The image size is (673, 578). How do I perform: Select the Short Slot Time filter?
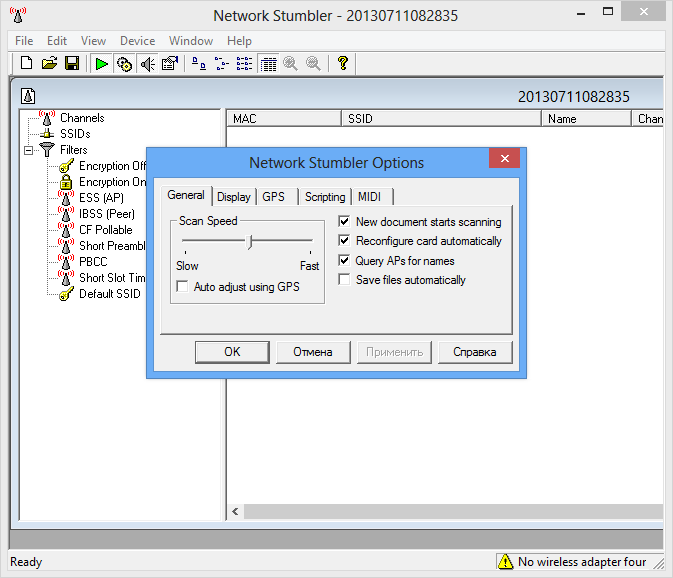[112, 278]
